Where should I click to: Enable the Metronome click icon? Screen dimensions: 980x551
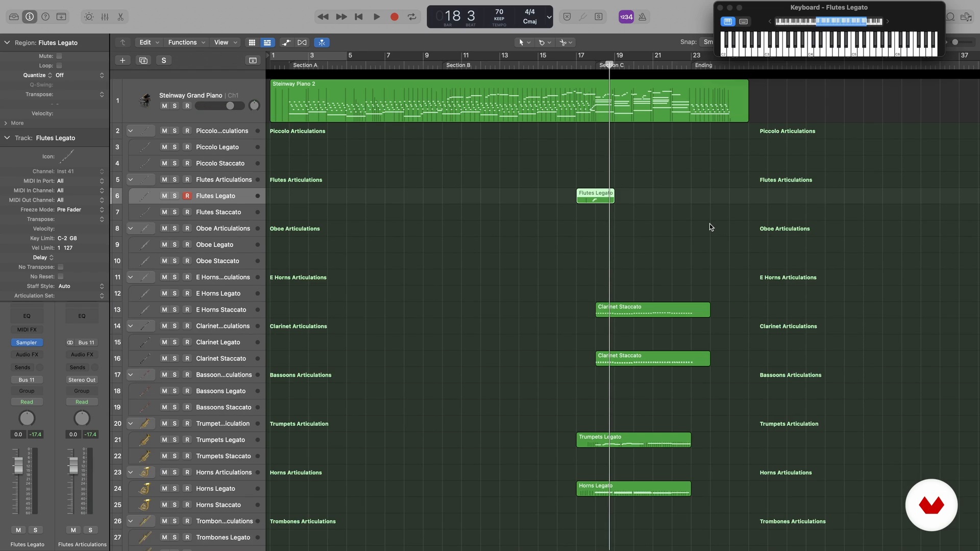[x=643, y=17]
